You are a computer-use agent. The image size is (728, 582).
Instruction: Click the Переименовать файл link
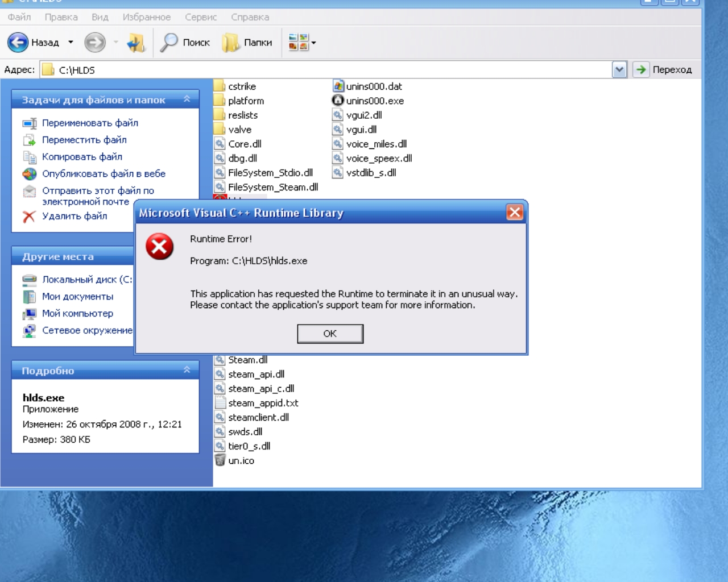click(x=90, y=123)
